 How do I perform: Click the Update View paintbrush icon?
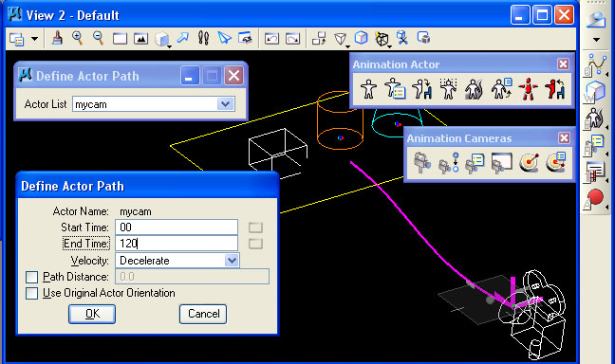pyautogui.click(x=58, y=39)
